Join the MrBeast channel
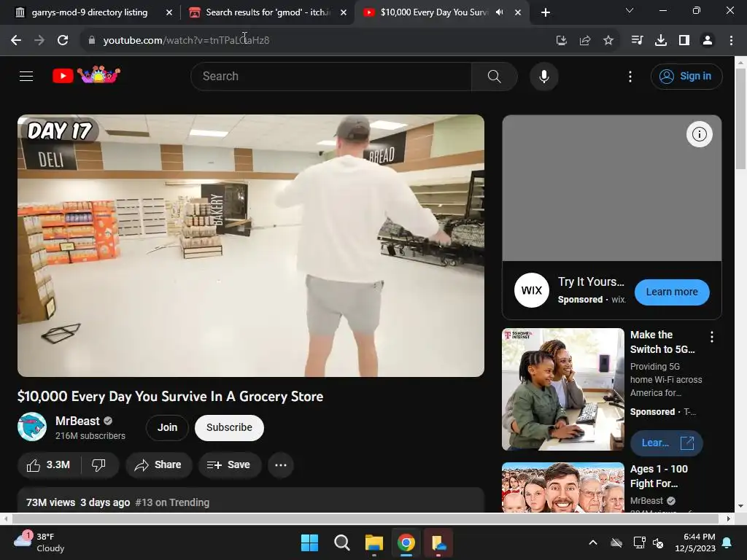747x560 pixels. [167, 427]
